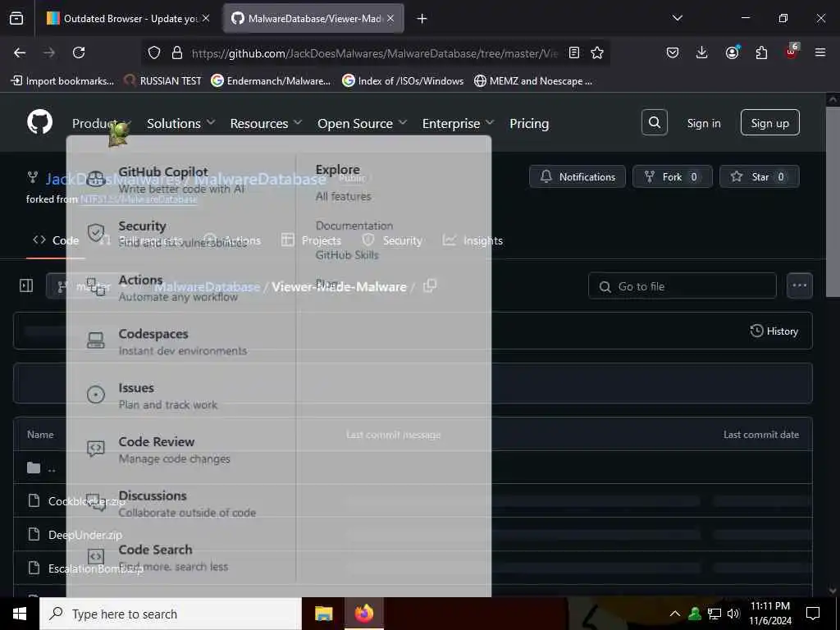This screenshot has height=630, width=840.
Task: Click the GitHub Octocat logo
Action: (40, 122)
